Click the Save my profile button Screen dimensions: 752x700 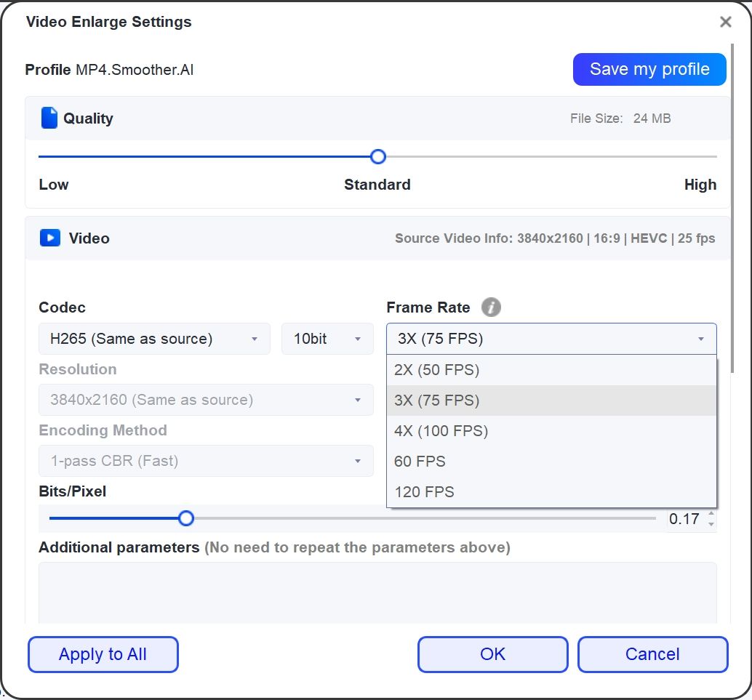click(649, 69)
